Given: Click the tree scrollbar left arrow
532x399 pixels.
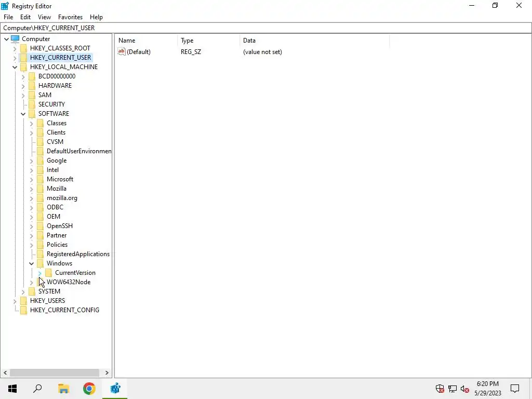Looking at the screenshot, I should pyautogui.click(x=5, y=373).
